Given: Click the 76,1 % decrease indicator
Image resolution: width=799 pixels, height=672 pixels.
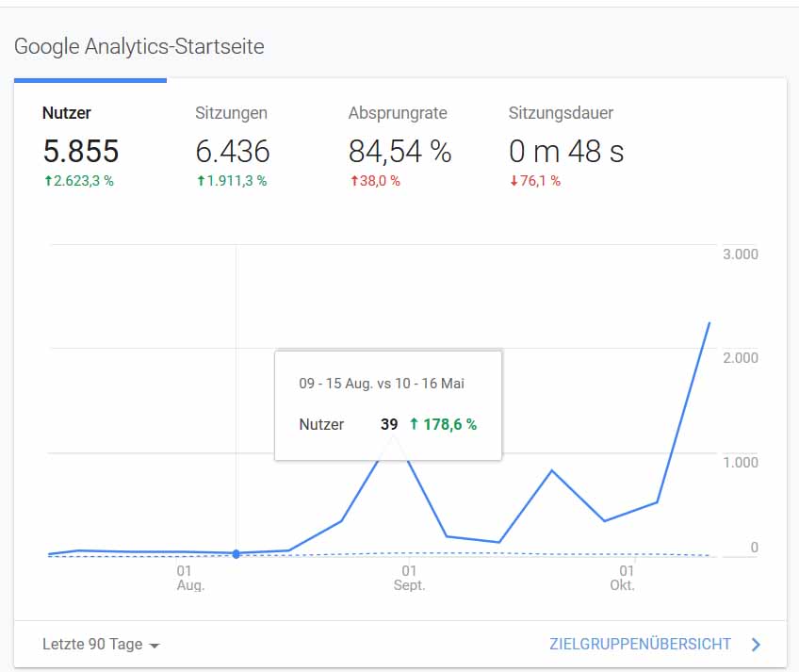Looking at the screenshot, I should (x=535, y=181).
